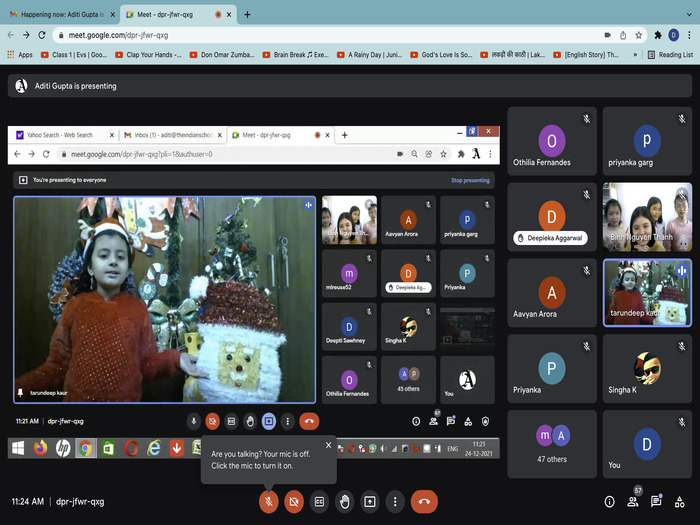700x525 pixels.
Task: Reload the outer browser page
Action: point(42,35)
